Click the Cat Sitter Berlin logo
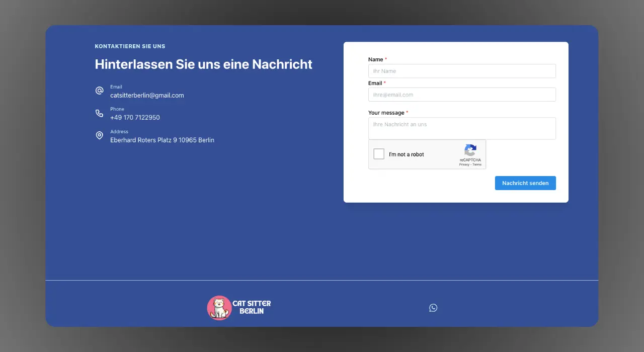The image size is (644, 352). (x=239, y=308)
